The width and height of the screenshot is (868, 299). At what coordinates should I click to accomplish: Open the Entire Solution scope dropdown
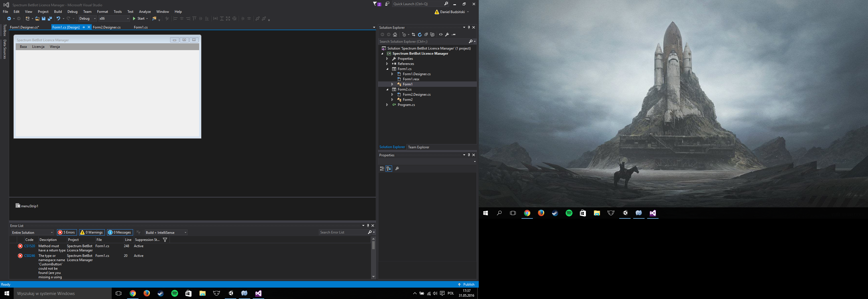click(32, 232)
